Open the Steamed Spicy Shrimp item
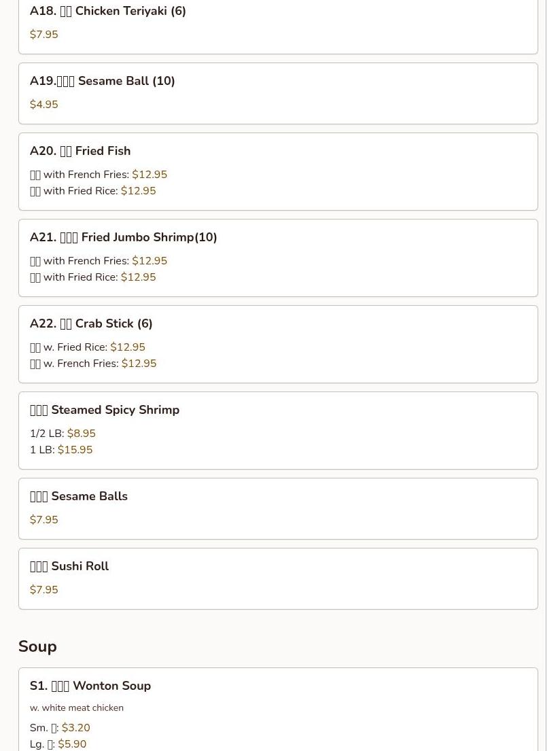 click(x=278, y=431)
